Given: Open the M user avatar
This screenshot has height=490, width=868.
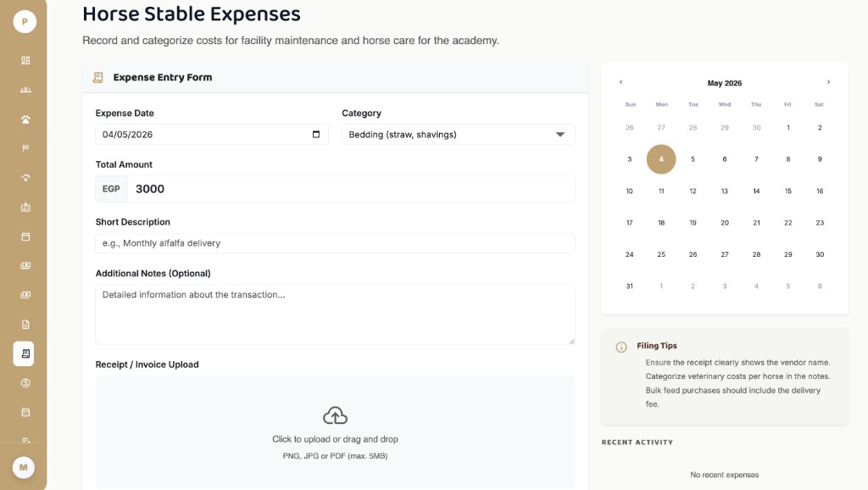Looking at the screenshot, I should pyautogui.click(x=23, y=467).
